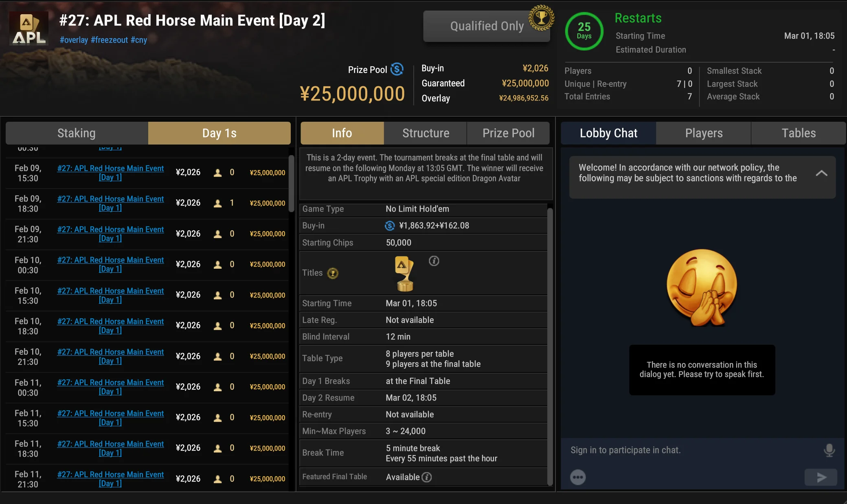
Task: Open Feb 11, 21:30 Day 1 event link
Action: click(x=110, y=479)
